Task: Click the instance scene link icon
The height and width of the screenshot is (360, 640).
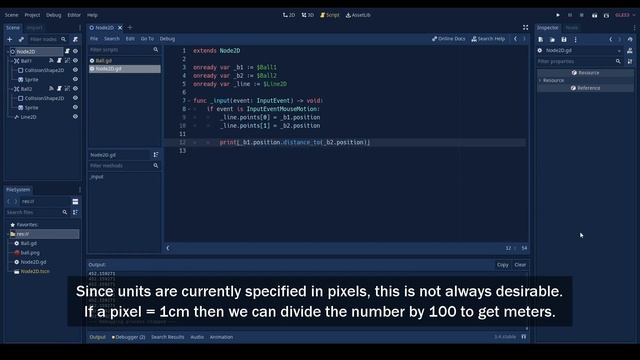Action: point(21,39)
